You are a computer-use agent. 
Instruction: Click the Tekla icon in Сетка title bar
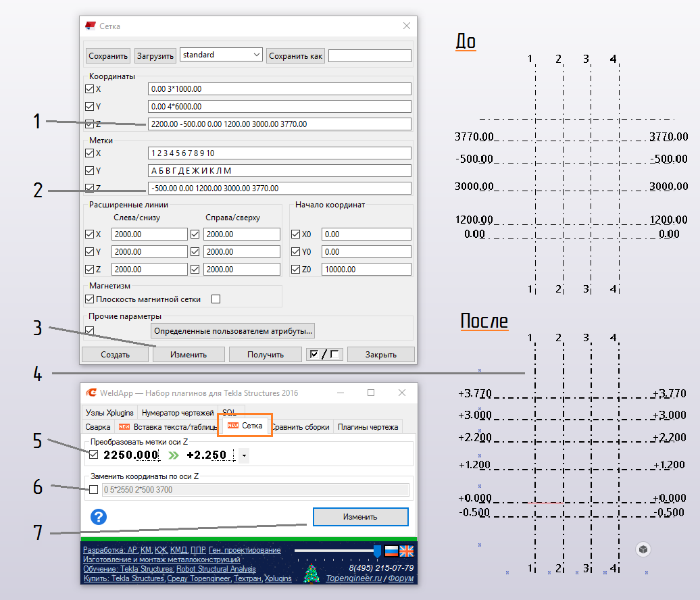pos(90,26)
